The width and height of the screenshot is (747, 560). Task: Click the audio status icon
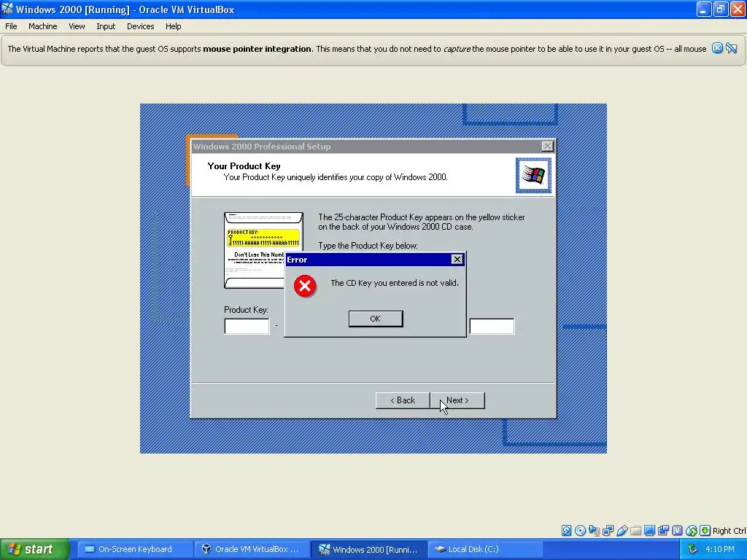point(594,531)
